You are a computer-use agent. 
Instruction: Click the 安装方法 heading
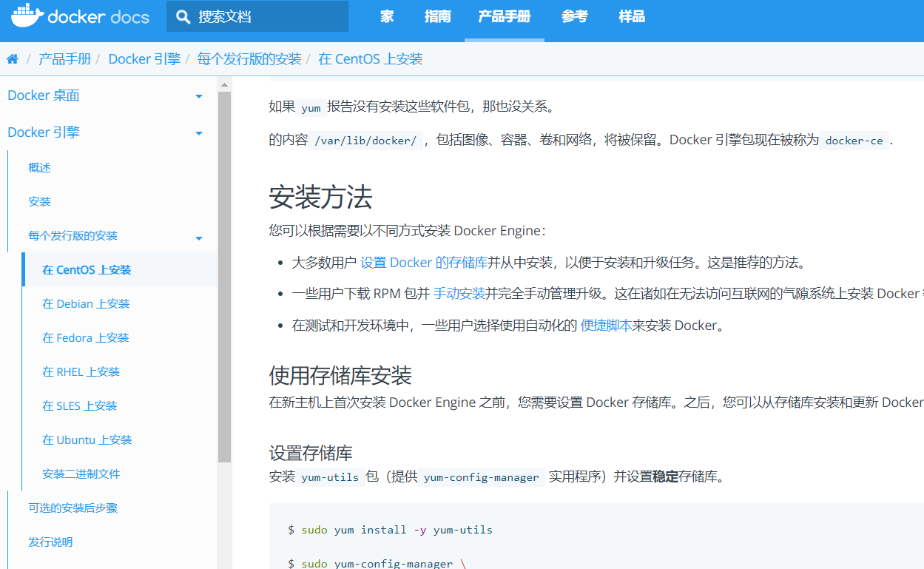click(320, 198)
